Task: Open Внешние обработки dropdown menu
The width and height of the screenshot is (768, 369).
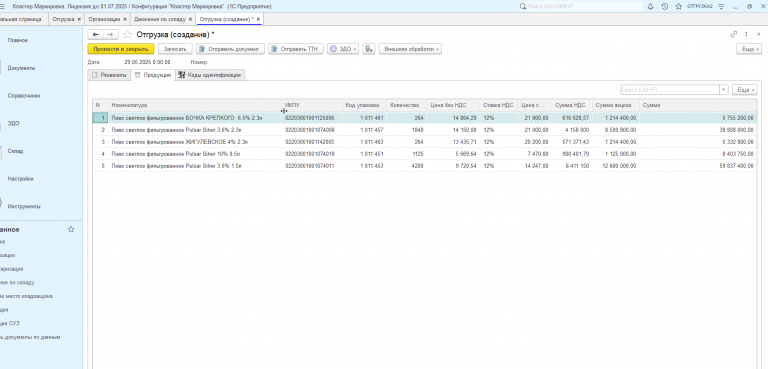Action: (x=410, y=49)
